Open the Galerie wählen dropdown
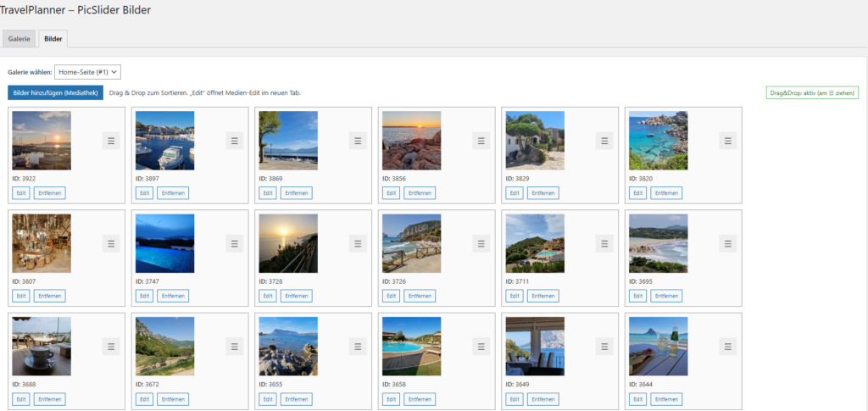868x411 pixels. 87,73
